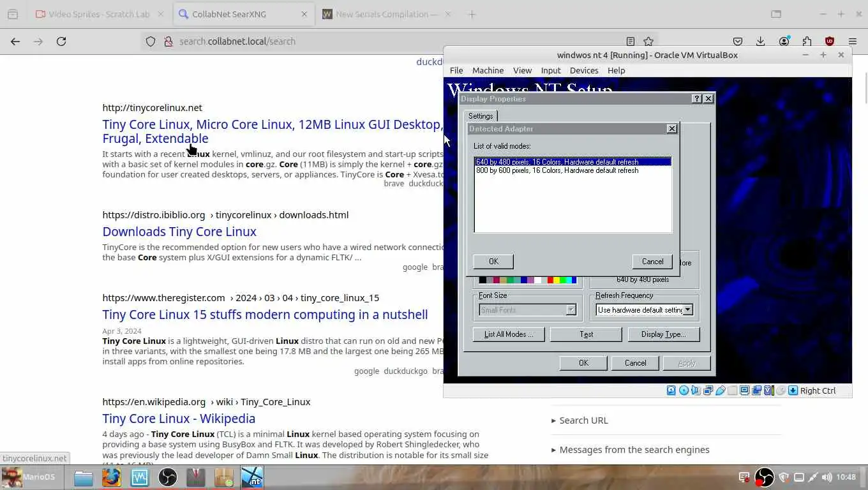
Task: Open the file manager from taskbar
Action: coord(84,477)
